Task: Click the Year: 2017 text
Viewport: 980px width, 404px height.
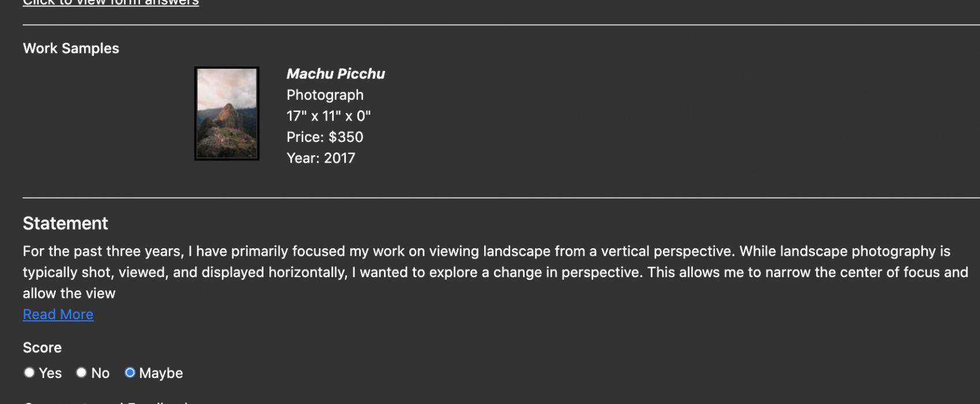Action: pyautogui.click(x=321, y=158)
